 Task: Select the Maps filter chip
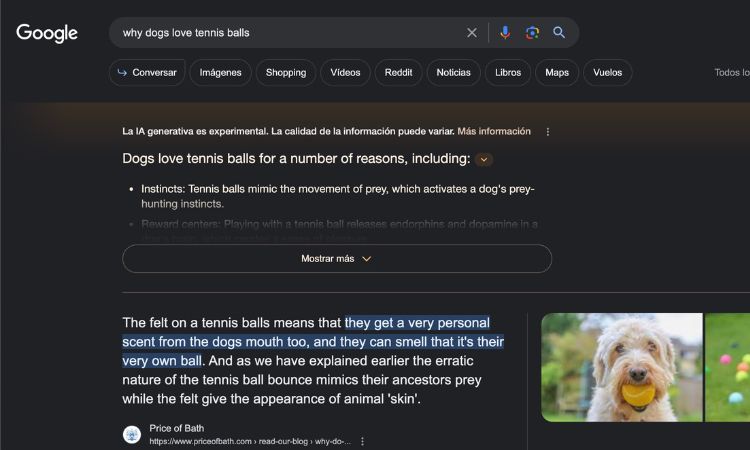[x=557, y=73]
